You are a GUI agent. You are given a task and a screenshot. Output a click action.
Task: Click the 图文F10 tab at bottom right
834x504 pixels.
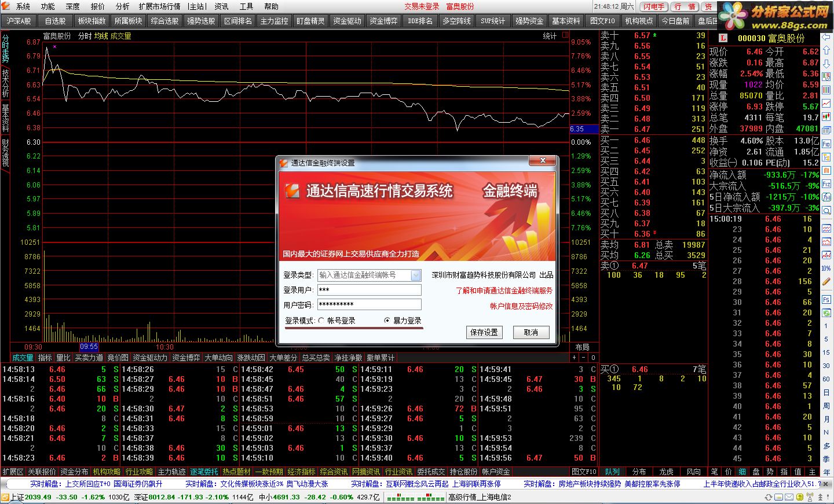tap(584, 472)
